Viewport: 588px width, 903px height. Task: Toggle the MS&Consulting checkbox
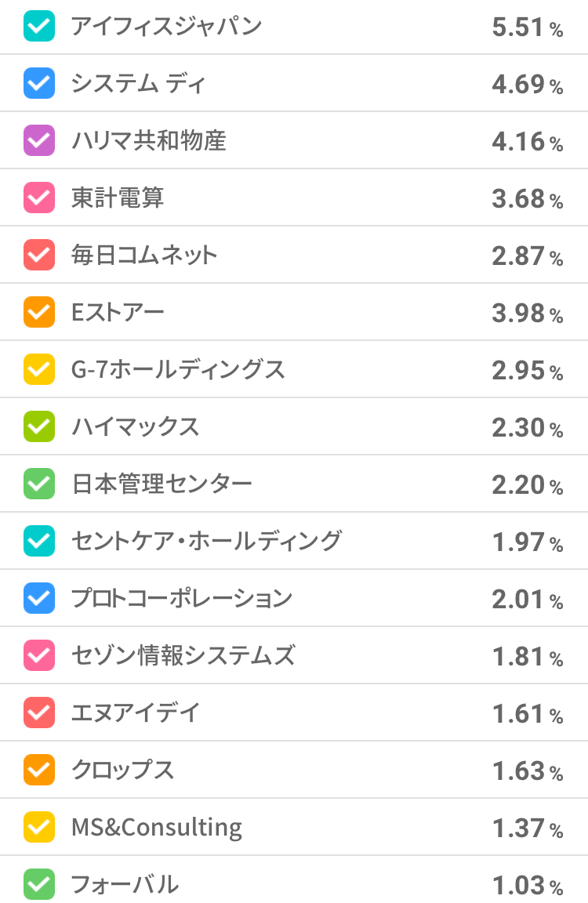tap(39, 828)
